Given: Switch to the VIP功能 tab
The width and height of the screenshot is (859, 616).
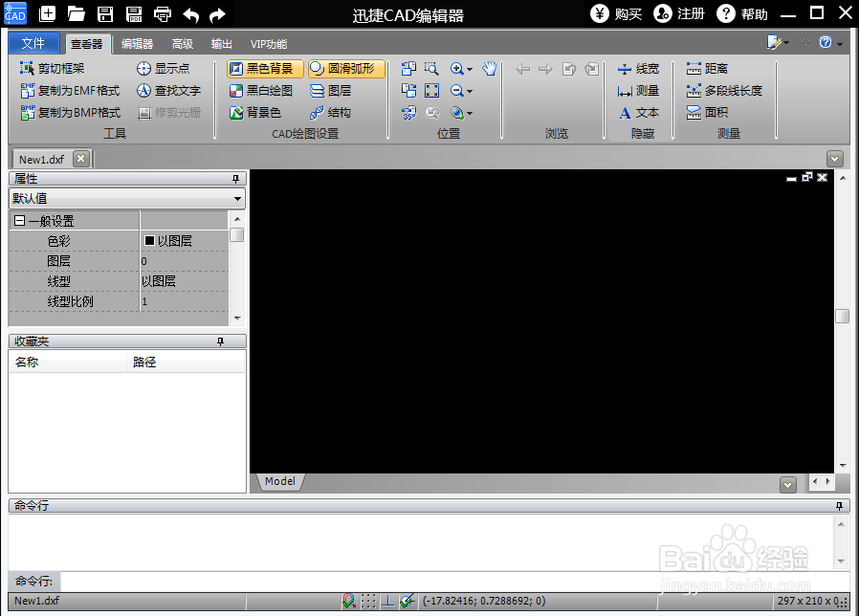Looking at the screenshot, I should coord(269,44).
